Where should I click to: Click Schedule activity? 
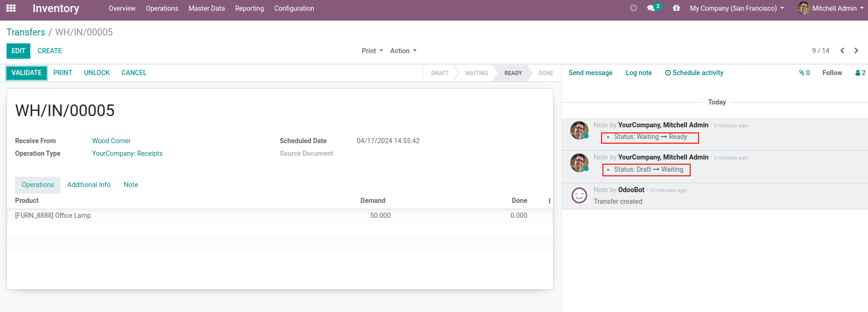click(694, 73)
